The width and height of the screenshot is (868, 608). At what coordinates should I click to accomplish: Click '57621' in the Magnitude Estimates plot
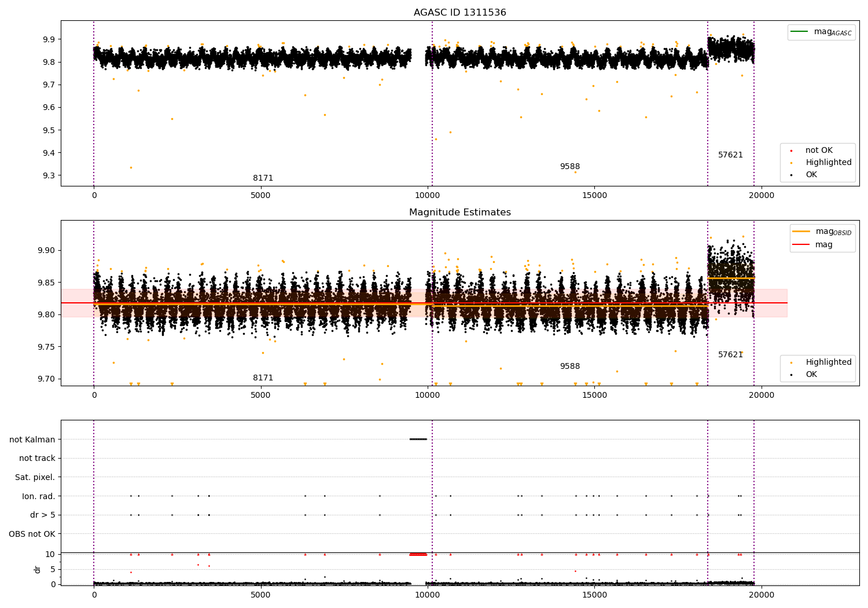[731, 355]
